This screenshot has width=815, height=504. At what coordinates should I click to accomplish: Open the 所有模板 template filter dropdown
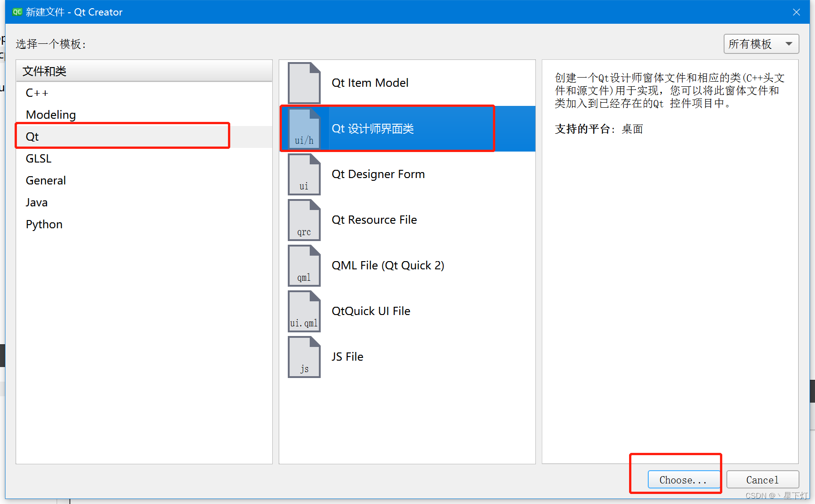[x=761, y=44]
